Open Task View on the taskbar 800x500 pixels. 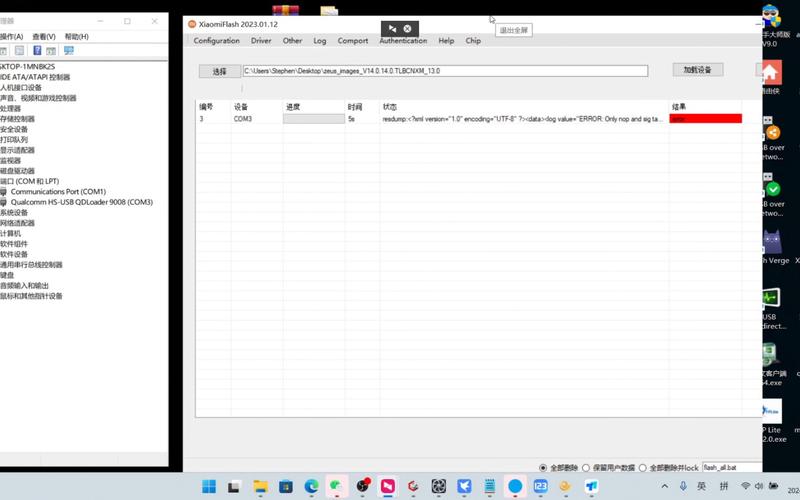pos(234,486)
